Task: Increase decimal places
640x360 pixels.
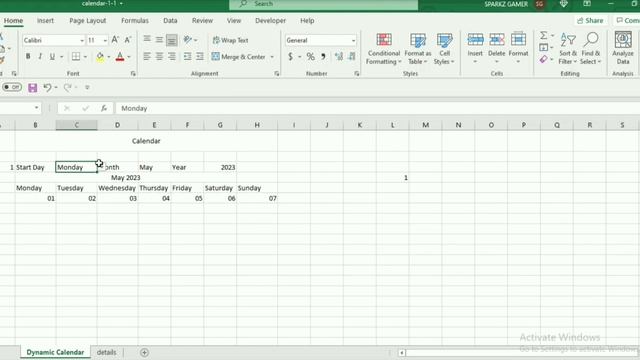Action: click(339, 56)
